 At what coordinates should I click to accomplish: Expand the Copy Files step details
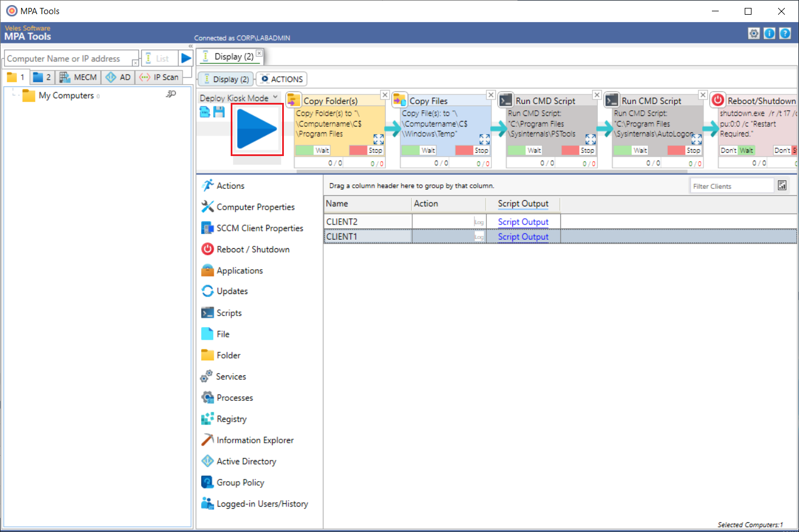(x=485, y=139)
